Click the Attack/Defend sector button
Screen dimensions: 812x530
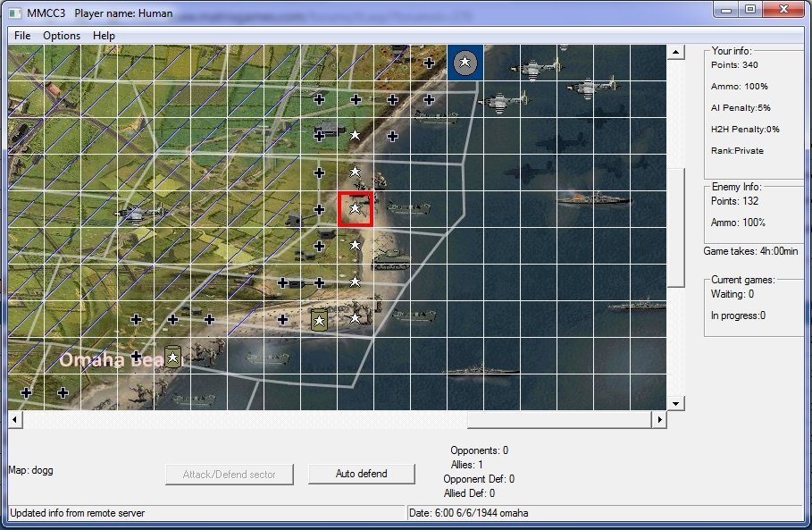(229, 474)
